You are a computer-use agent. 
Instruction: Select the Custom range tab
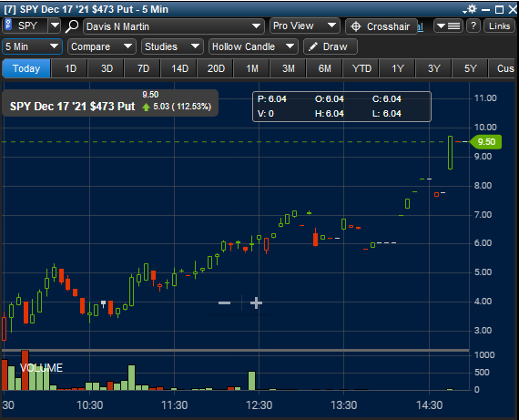502,68
